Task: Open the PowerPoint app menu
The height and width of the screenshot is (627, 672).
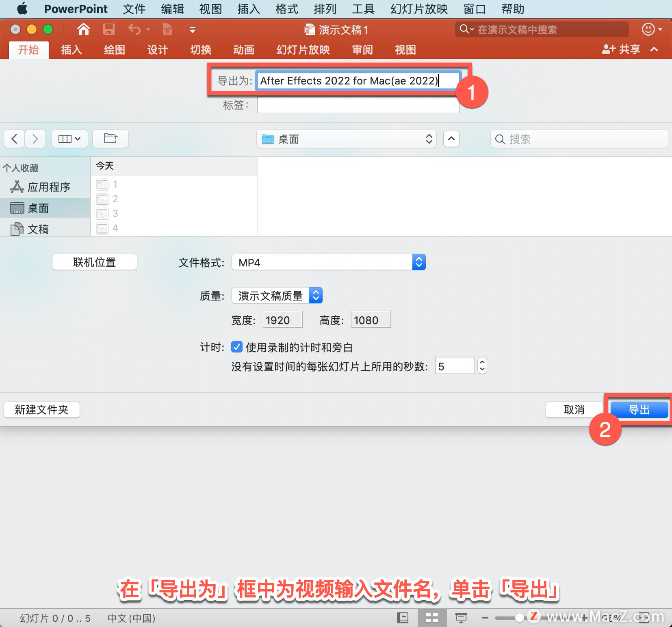Action: click(x=76, y=9)
